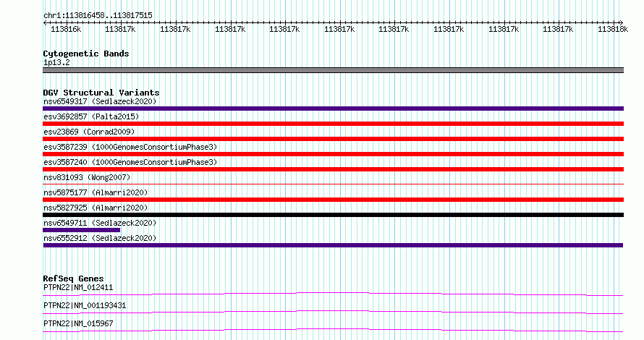The image size is (644, 340).
Task: Select nsv6552912 (Sedlazeck2020) variant label
Action: pyautogui.click(x=100, y=238)
